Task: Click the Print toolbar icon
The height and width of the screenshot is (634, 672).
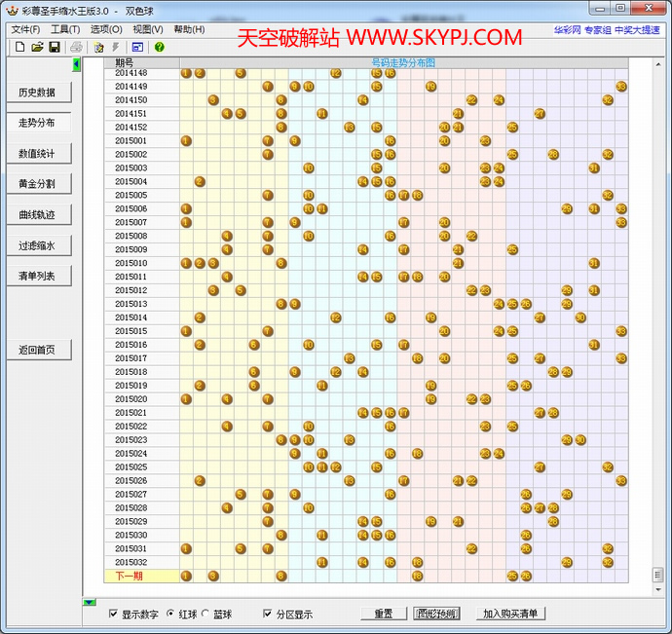Action: tap(76, 47)
